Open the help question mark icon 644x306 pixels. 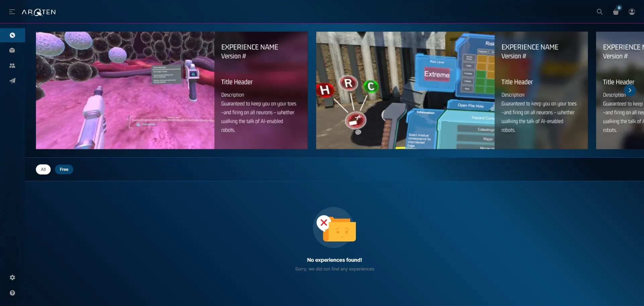(x=12, y=293)
